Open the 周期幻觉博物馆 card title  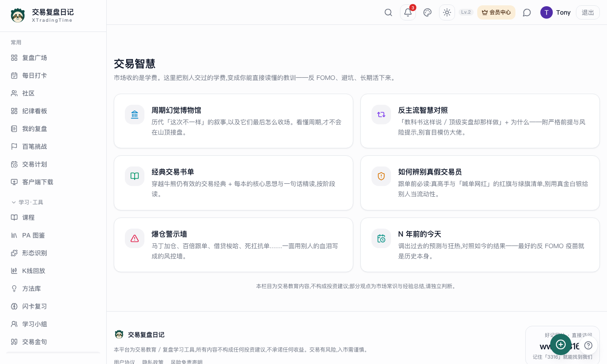[176, 110]
